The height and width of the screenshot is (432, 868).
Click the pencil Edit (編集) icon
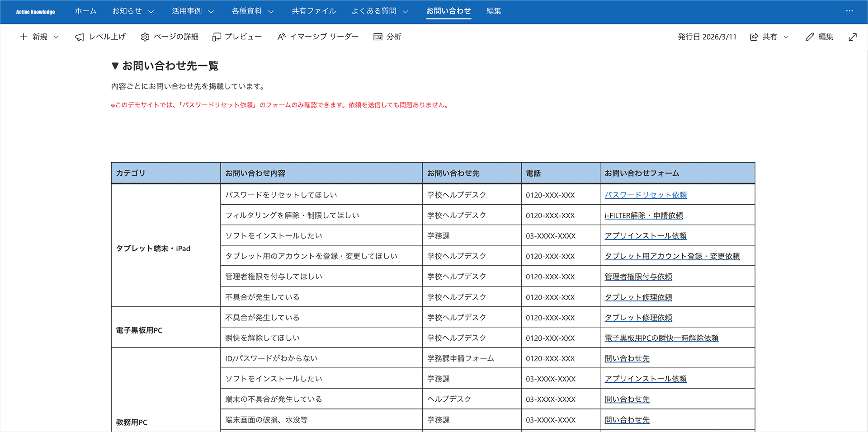(809, 37)
